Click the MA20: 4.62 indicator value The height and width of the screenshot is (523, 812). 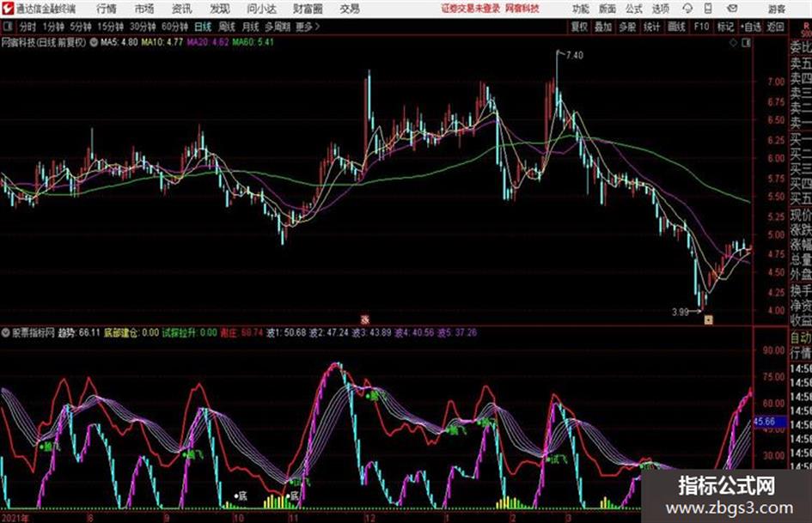[208, 42]
